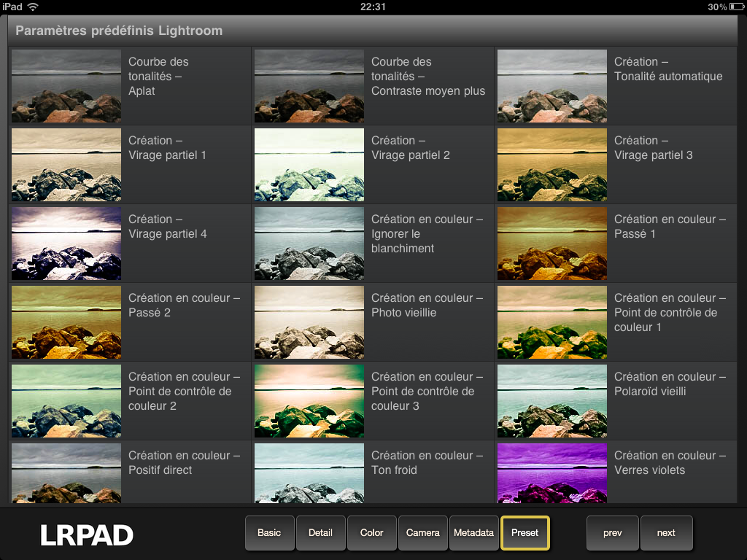Screen dimensions: 747x560
Task: Tap 'Ignorer le blanchiment' label
Action: pyautogui.click(x=403, y=241)
